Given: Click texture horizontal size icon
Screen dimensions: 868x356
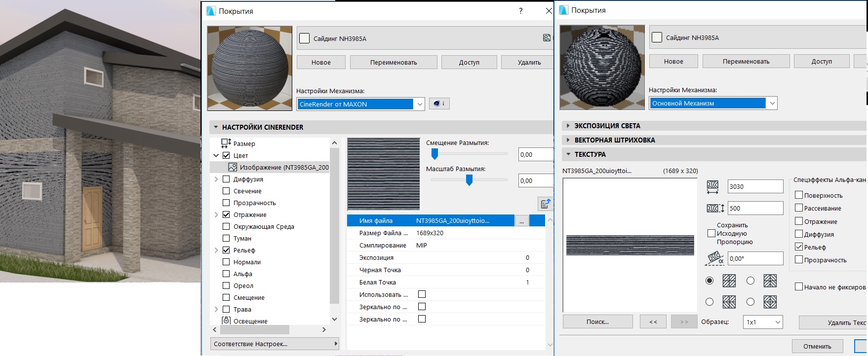Looking at the screenshot, I should click(712, 186).
